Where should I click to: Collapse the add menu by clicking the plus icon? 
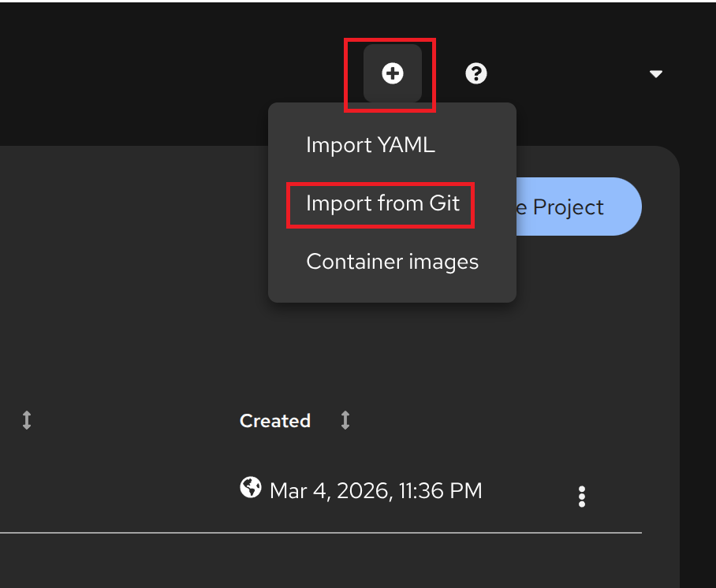tap(392, 73)
